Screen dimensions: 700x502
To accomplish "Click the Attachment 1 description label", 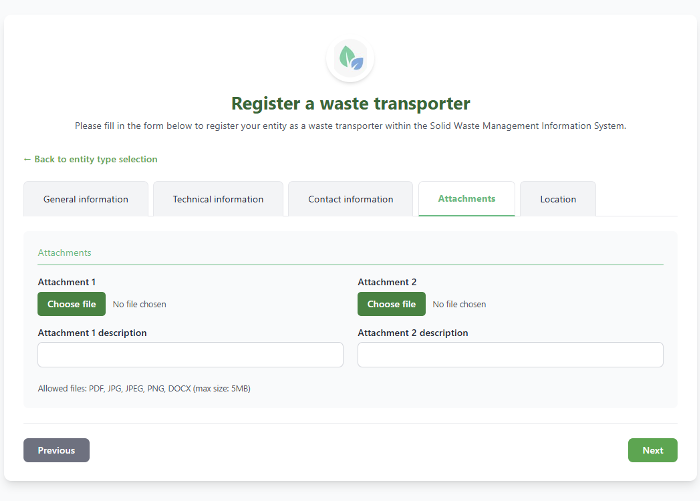I will pyautogui.click(x=92, y=333).
